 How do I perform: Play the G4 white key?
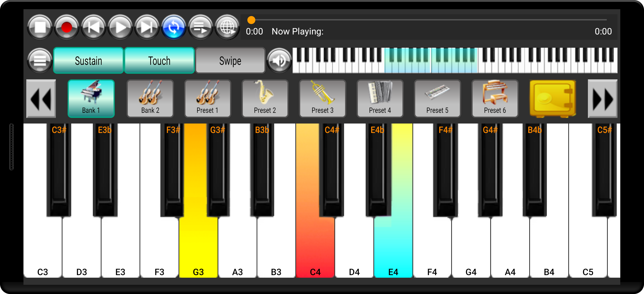coord(471,248)
